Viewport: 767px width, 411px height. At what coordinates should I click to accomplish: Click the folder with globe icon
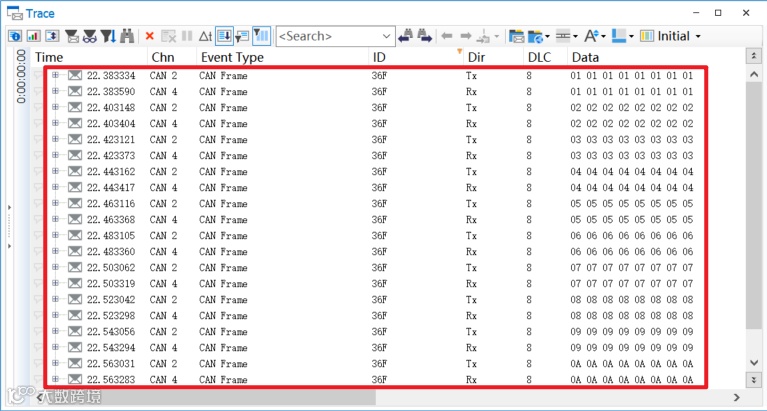click(535, 36)
